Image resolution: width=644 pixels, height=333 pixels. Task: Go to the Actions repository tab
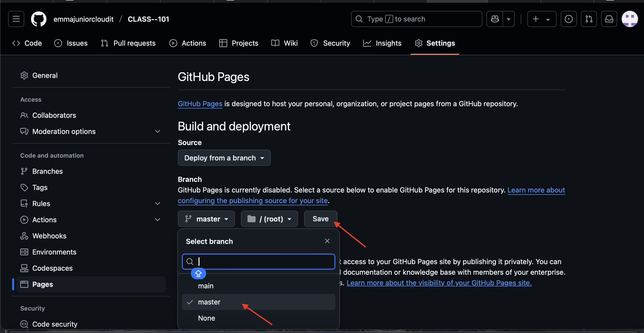coord(188,43)
